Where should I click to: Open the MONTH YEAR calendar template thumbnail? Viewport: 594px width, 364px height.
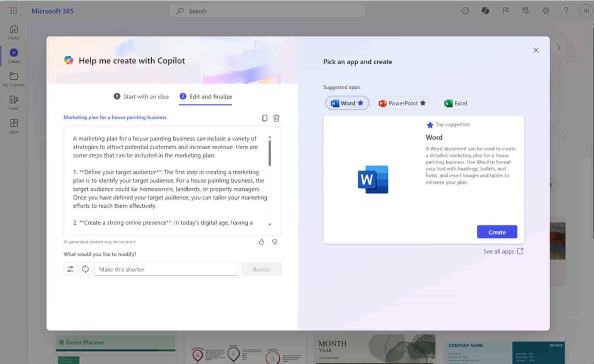(x=375, y=349)
